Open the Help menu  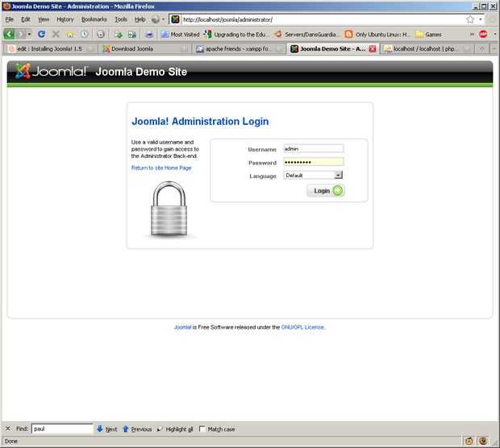pyautogui.click(x=140, y=19)
